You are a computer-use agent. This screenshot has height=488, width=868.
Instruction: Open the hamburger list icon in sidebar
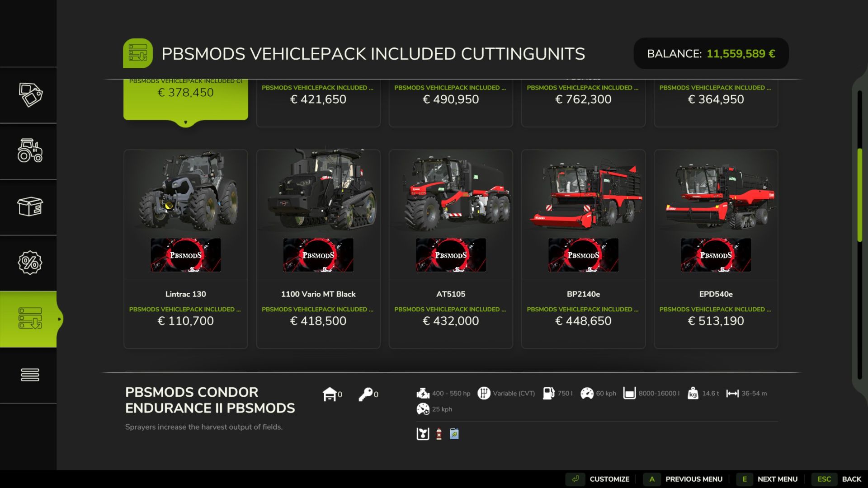pos(30,375)
